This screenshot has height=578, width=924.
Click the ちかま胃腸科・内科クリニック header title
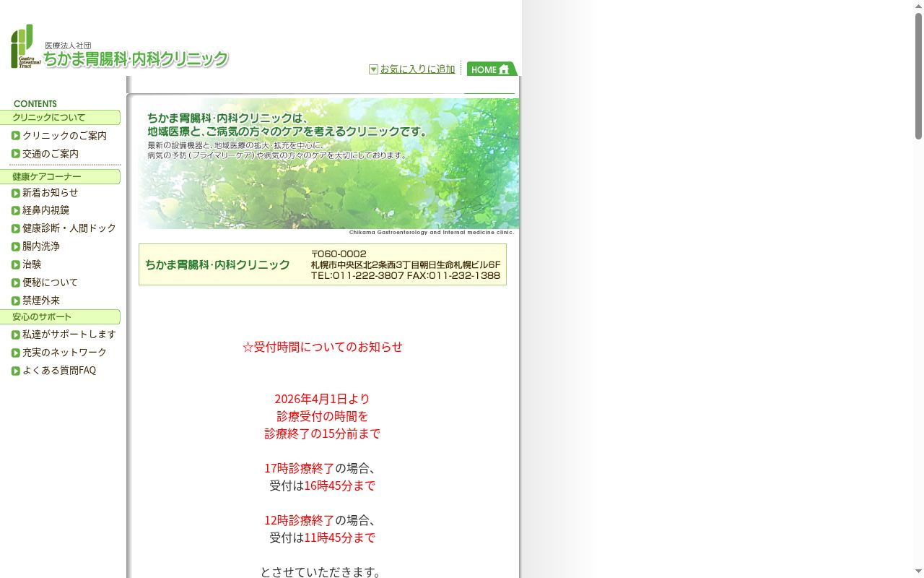pyautogui.click(x=136, y=59)
